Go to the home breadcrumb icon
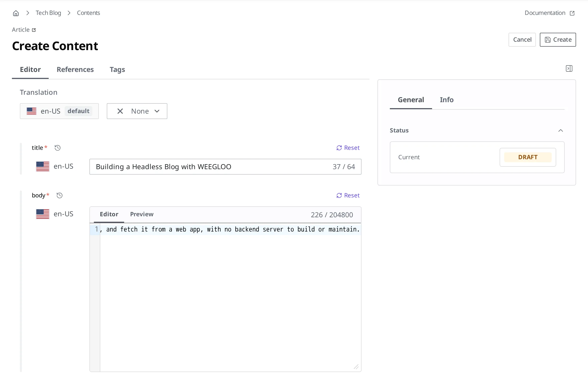 pyautogui.click(x=16, y=13)
